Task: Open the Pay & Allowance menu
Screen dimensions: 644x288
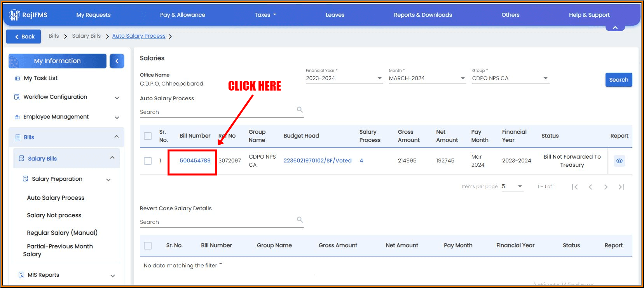Action: [x=183, y=15]
